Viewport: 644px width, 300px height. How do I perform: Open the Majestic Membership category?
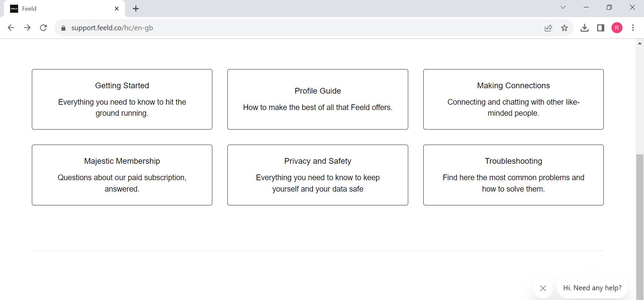click(122, 175)
